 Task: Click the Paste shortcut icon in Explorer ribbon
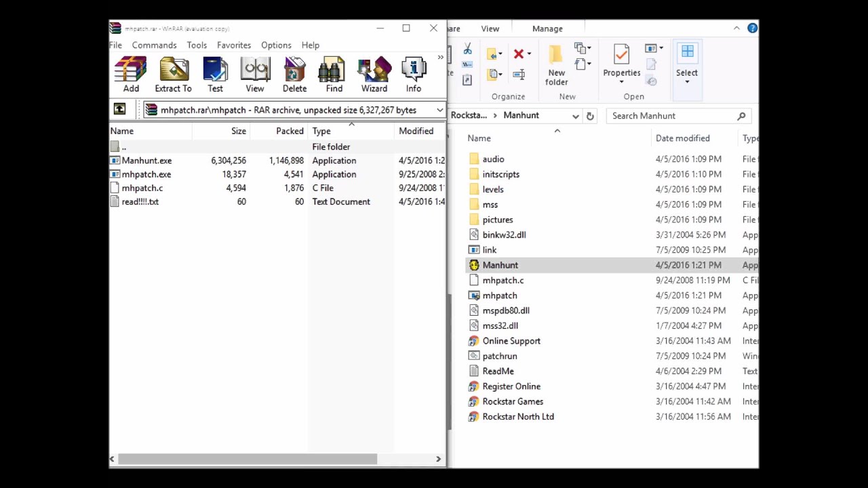[467, 80]
